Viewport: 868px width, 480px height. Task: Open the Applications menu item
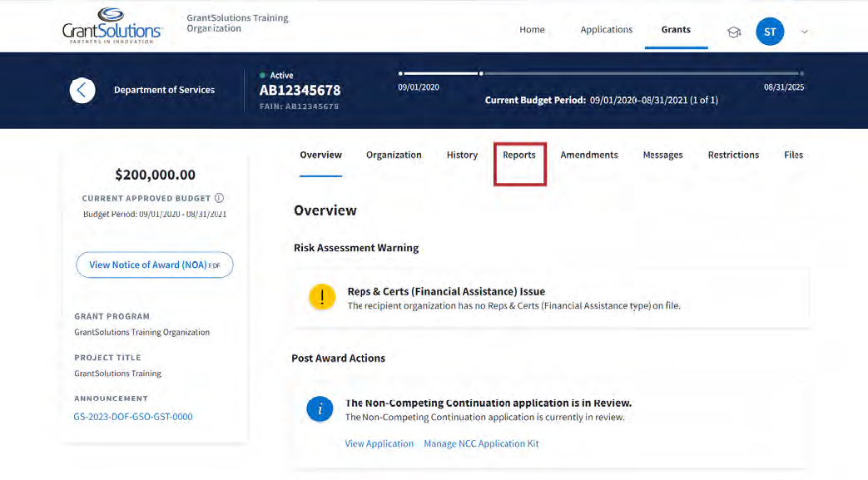pos(606,30)
